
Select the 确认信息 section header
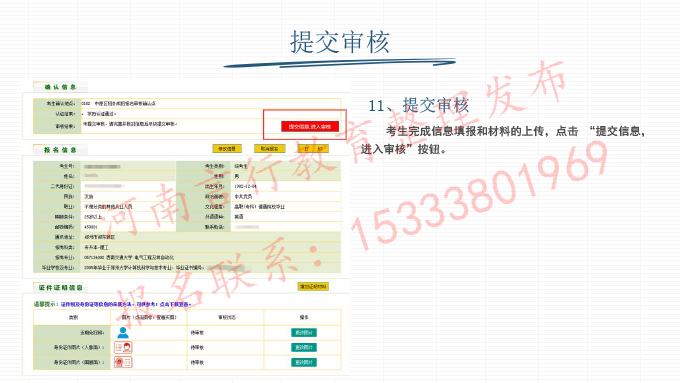pyautogui.click(x=60, y=87)
